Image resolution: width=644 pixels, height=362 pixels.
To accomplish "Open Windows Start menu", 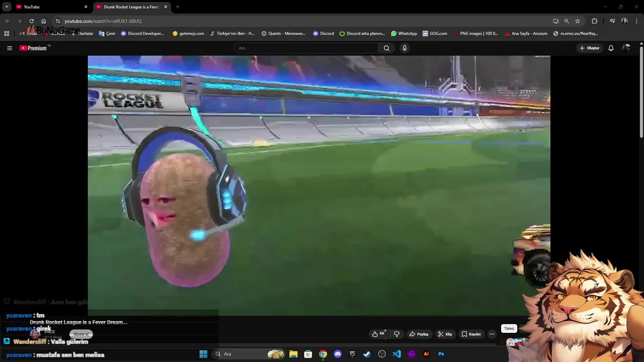I will (x=203, y=354).
